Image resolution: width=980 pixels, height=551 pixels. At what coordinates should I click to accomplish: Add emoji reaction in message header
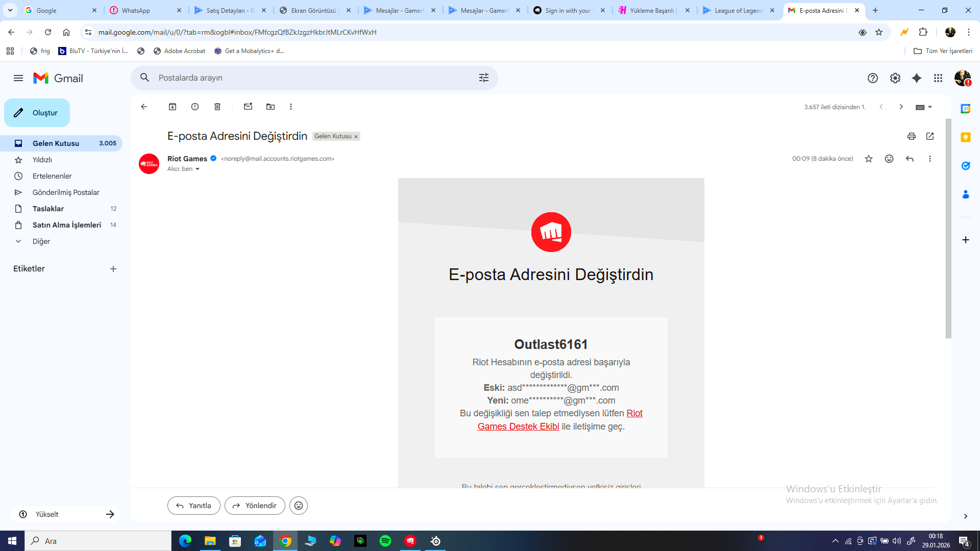point(889,159)
